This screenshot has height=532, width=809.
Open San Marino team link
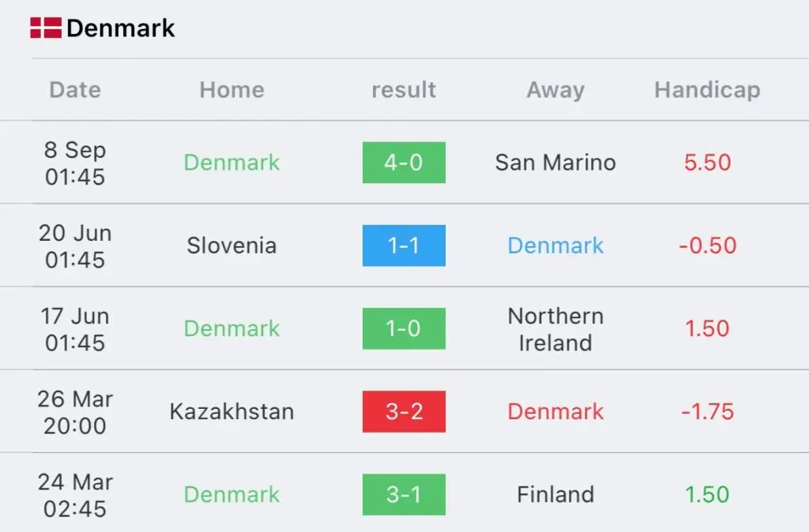(555, 163)
